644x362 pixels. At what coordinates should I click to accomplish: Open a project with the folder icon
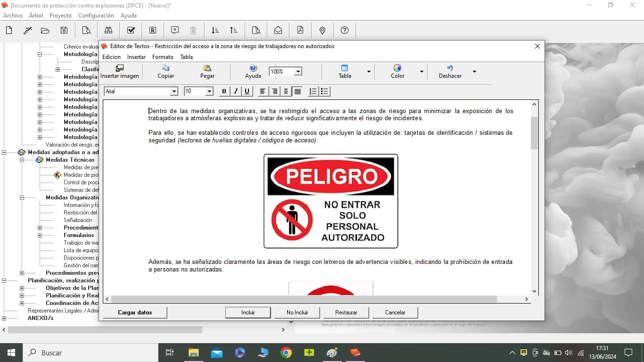tap(45, 30)
